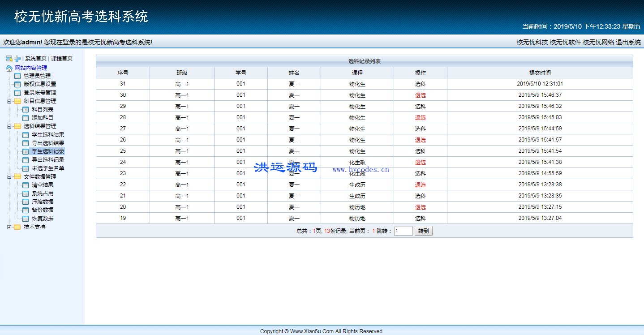This screenshot has height=335, width=644.
Task: Click the page icon beside 版权信息设置
Action: [x=17, y=84]
